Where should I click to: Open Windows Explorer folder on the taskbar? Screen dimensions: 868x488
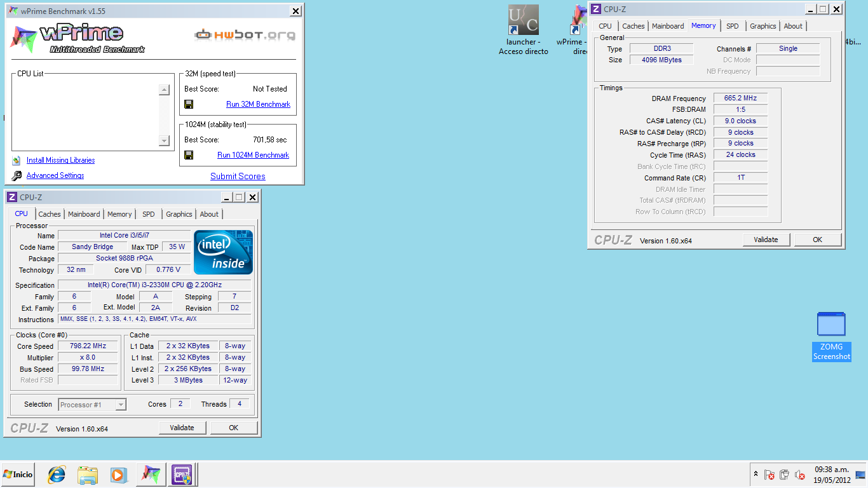[88, 475]
